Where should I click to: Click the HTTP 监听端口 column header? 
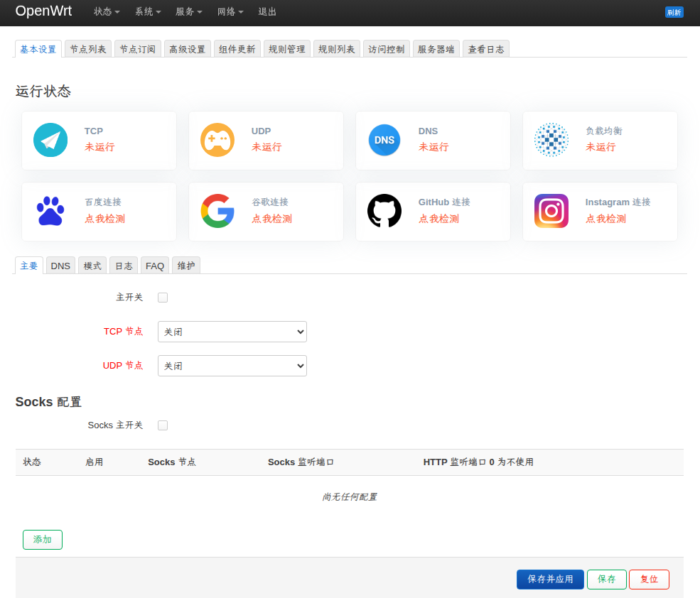[x=478, y=462]
